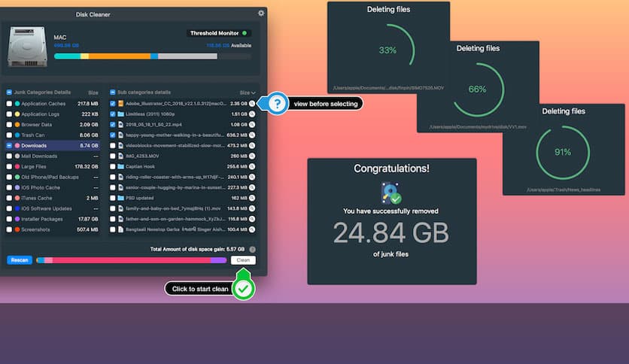Click magnifier for riding-roller-coaster file
The width and height of the screenshot is (629, 364).
click(x=252, y=177)
